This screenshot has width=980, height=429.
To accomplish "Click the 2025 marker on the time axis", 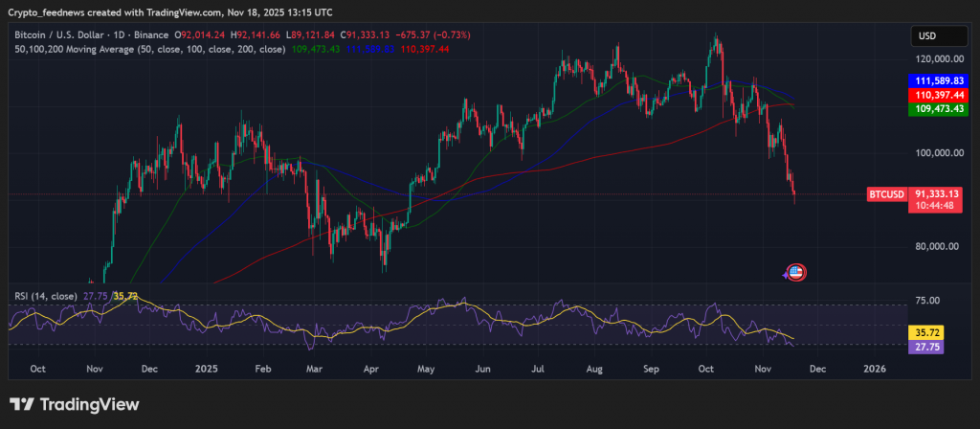I will (x=207, y=368).
